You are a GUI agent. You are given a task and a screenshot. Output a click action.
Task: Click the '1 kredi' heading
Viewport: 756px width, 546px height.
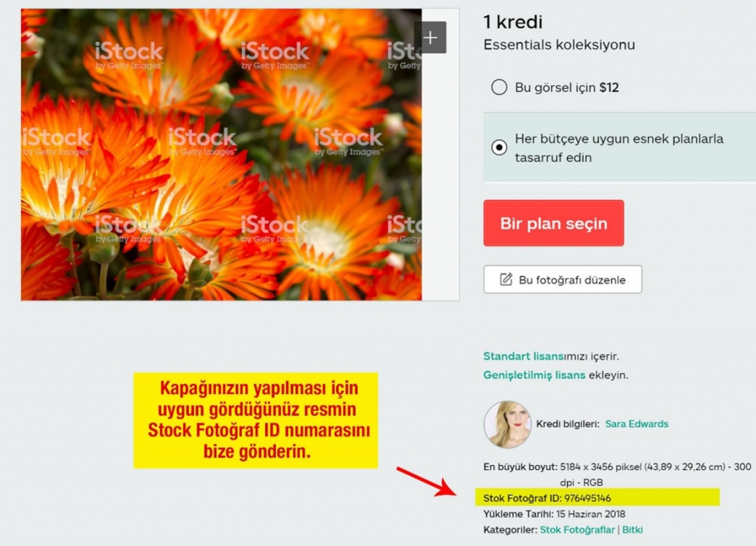click(x=513, y=21)
